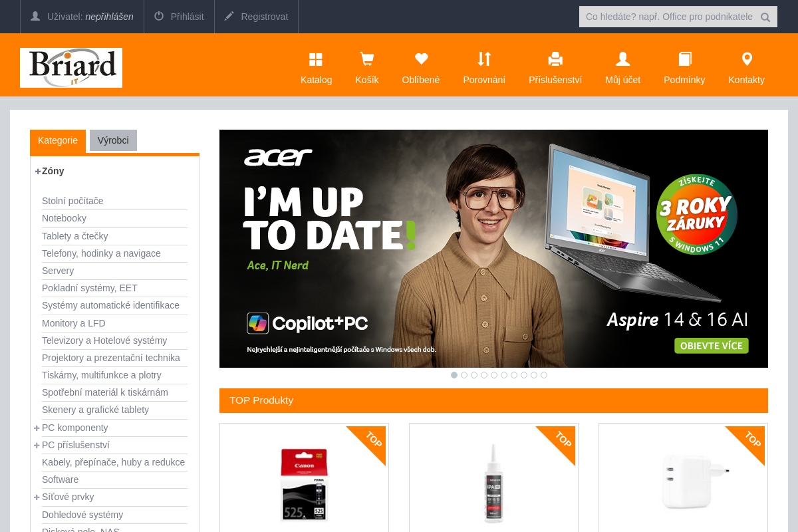
Task: Expand the PC příslušenství category
Action: (37, 445)
